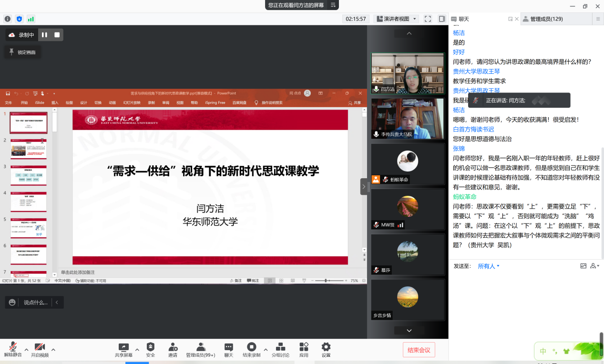Click the 共享屏幕 share screen icon

tap(123, 347)
